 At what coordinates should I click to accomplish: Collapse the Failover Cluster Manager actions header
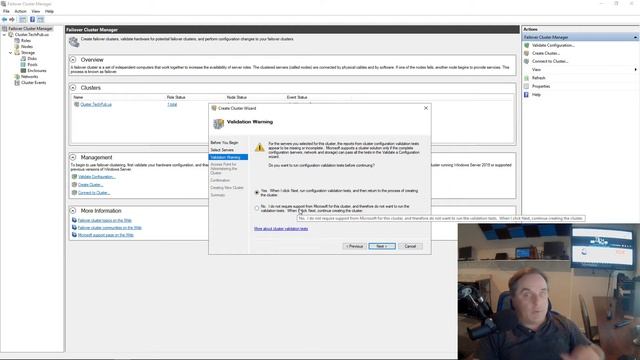click(x=635, y=37)
